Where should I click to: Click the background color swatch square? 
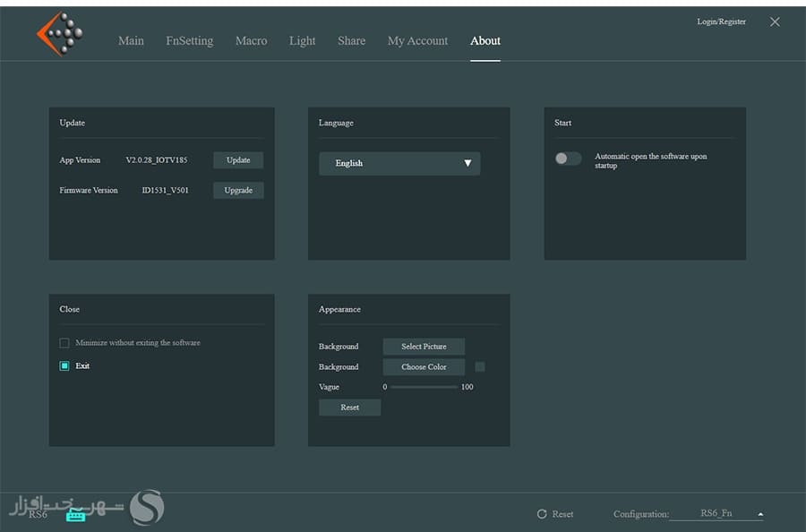point(480,366)
